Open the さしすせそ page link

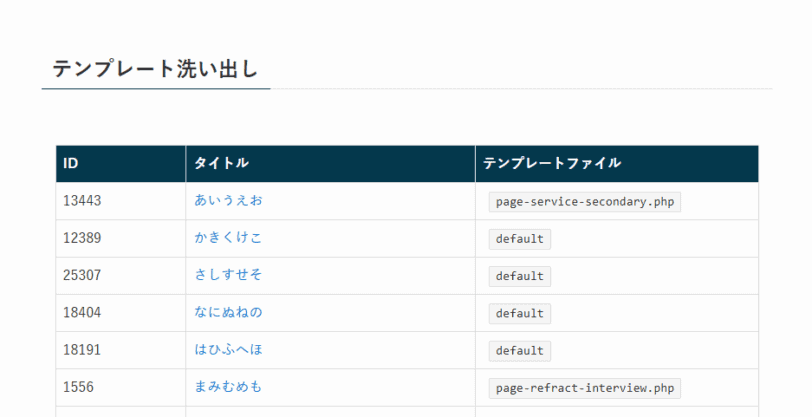(228, 275)
